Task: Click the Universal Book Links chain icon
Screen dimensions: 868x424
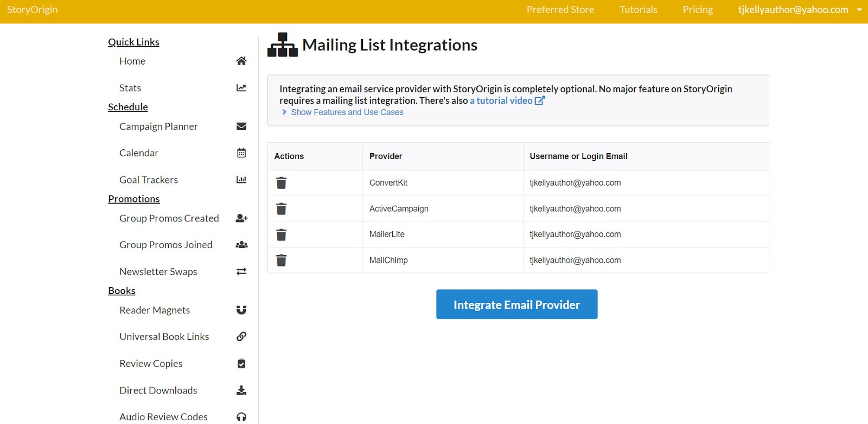Action: pyautogui.click(x=241, y=337)
